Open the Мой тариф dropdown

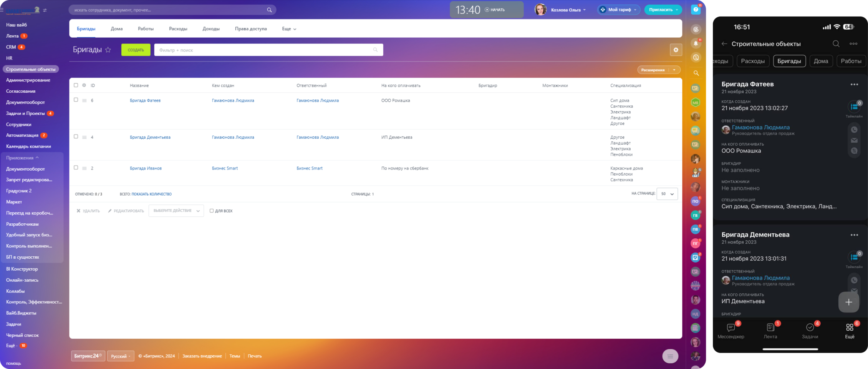(x=618, y=10)
